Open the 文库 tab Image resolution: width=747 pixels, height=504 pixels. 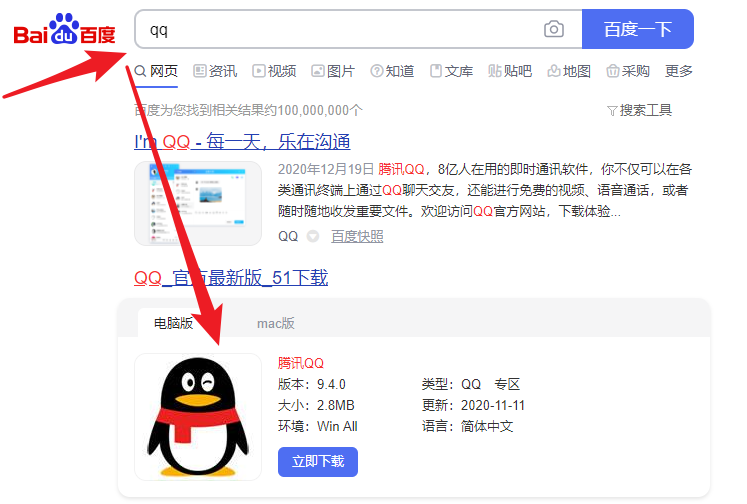[451, 71]
